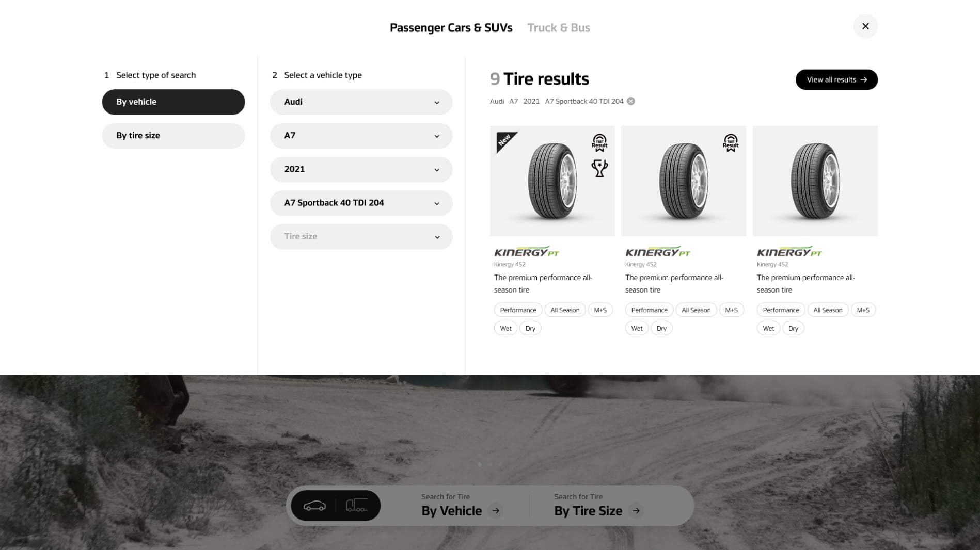Open the third Kinergy 4S2 tire thumbnail
This screenshot has height=550, width=980.
tap(815, 181)
